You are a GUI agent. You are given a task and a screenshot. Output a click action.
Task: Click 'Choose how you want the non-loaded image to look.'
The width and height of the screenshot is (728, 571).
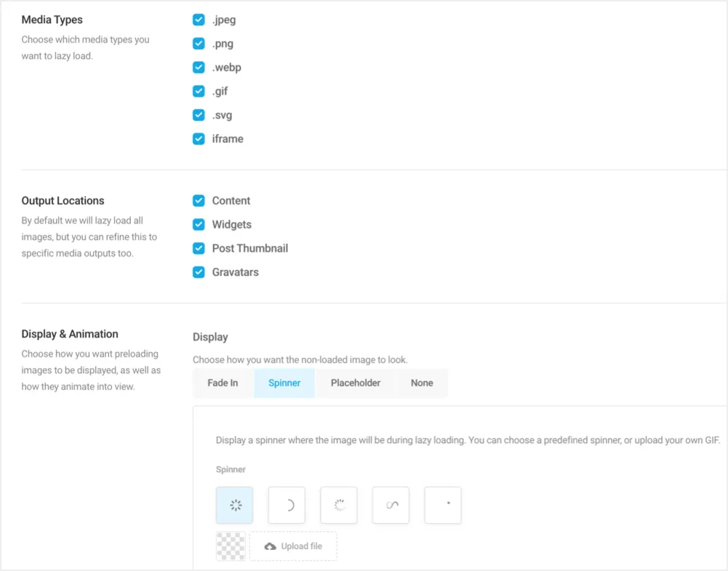(300, 360)
